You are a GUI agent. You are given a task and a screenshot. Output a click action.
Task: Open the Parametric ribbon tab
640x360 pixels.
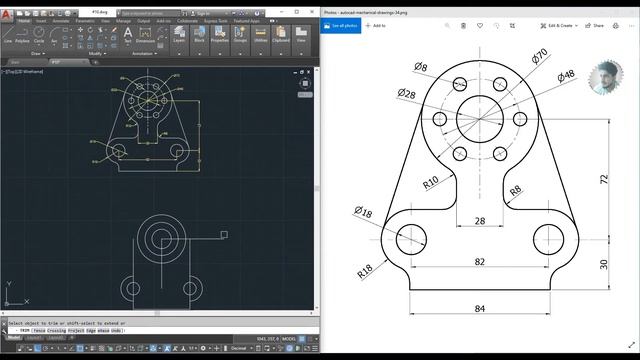tap(85, 21)
